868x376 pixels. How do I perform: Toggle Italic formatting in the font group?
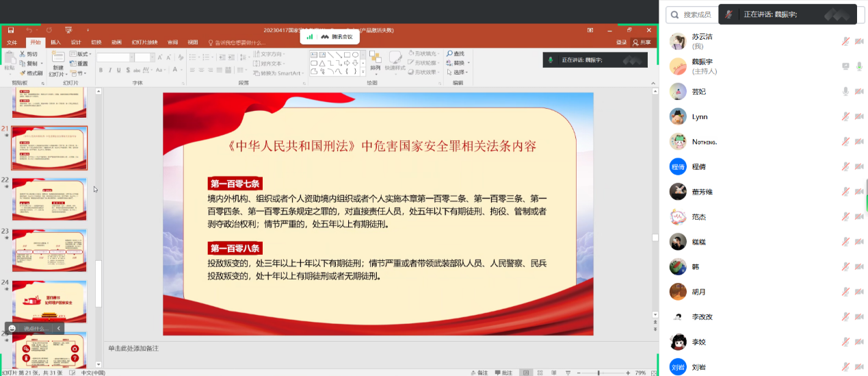click(109, 70)
